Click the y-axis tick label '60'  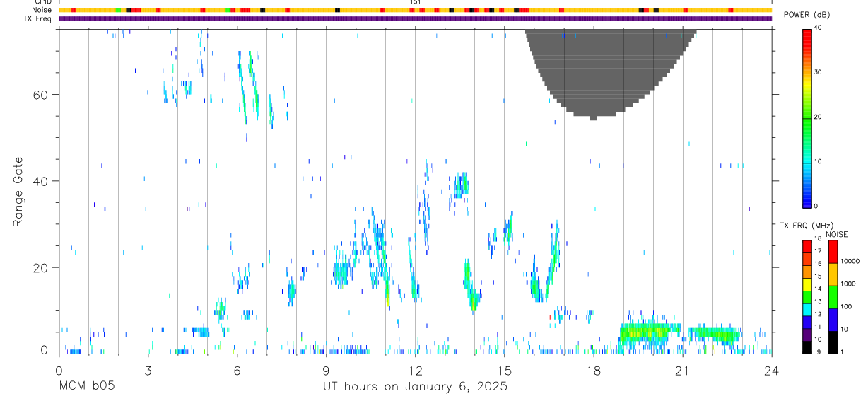click(x=41, y=95)
